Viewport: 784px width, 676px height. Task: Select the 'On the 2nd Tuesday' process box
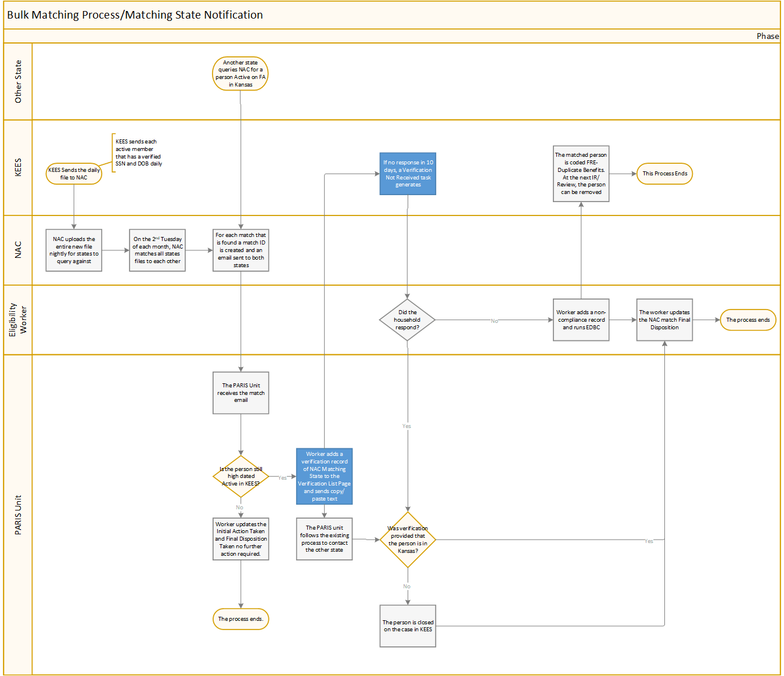pyautogui.click(x=157, y=250)
